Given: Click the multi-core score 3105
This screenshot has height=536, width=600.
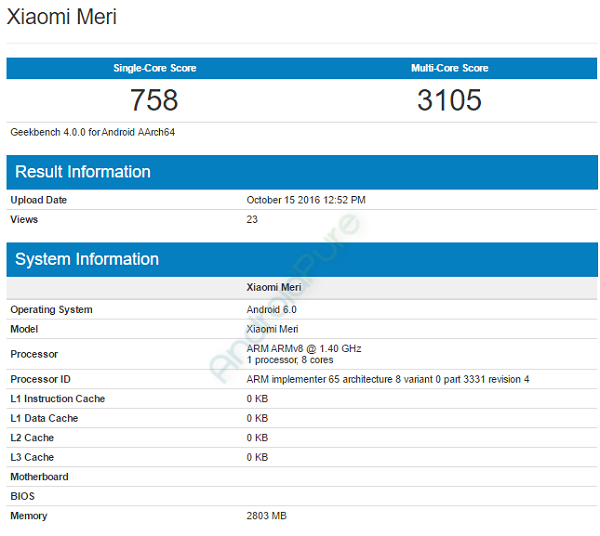Looking at the screenshot, I should tap(449, 100).
